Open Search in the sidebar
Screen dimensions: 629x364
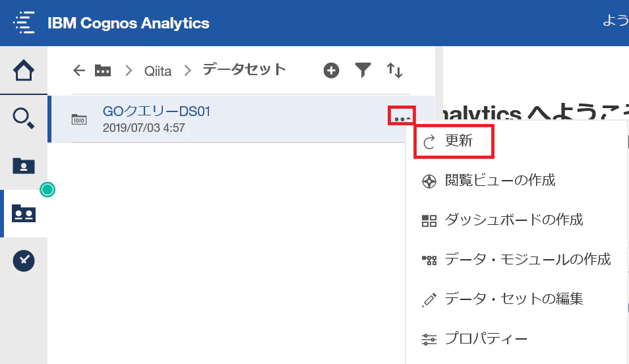pyautogui.click(x=24, y=118)
